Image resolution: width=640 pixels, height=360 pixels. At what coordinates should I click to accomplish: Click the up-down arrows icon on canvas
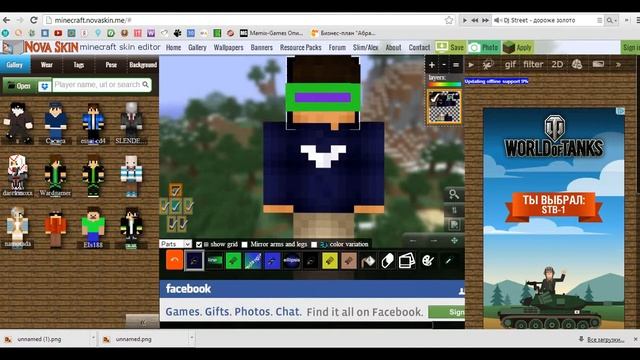tap(454, 210)
